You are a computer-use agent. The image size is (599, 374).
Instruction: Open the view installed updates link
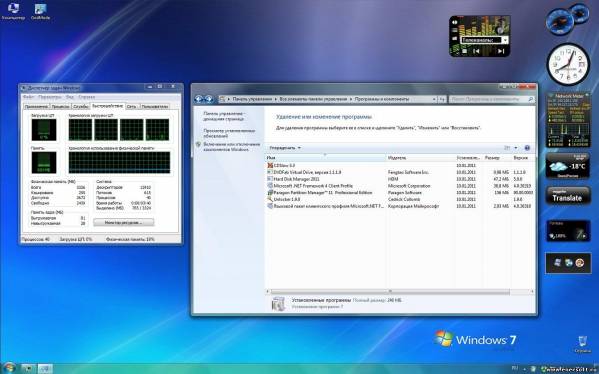229,133
